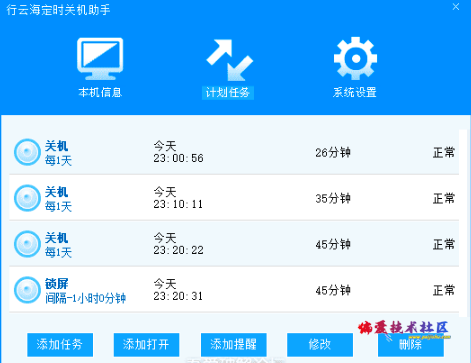Image resolution: width=471 pixels, height=363 pixels.
Task: Click the round icon of 23:10:11 关机 task
Action: coord(27,198)
